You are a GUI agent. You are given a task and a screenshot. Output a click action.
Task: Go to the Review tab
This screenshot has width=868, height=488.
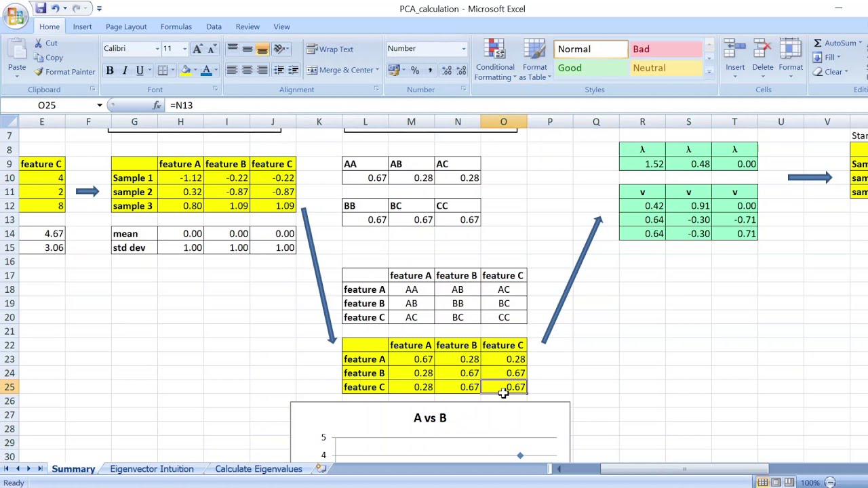click(x=248, y=26)
